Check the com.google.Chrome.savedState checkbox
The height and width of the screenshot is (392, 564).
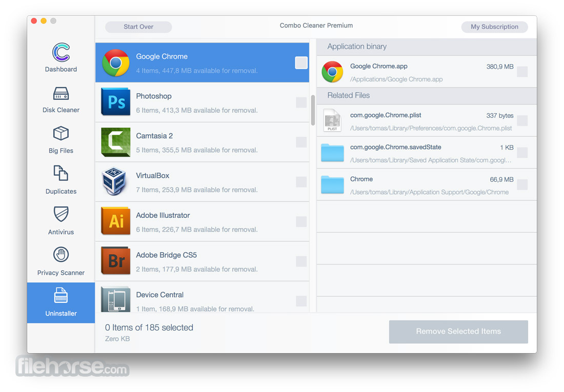tap(522, 153)
